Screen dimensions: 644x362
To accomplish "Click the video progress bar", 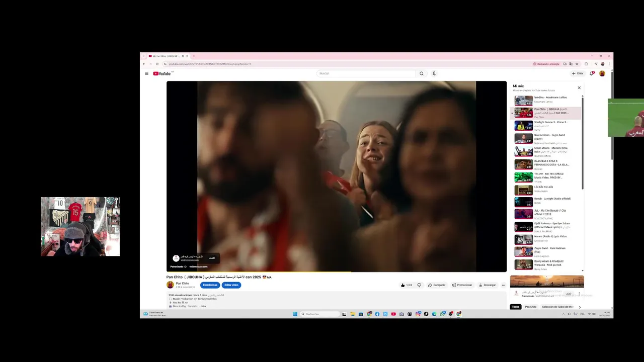I will coord(337,271).
